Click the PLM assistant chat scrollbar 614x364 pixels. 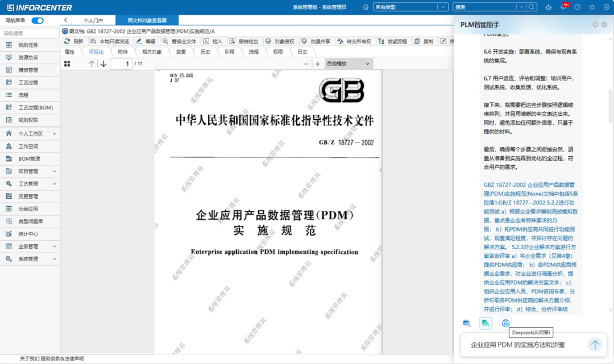coord(611,105)
